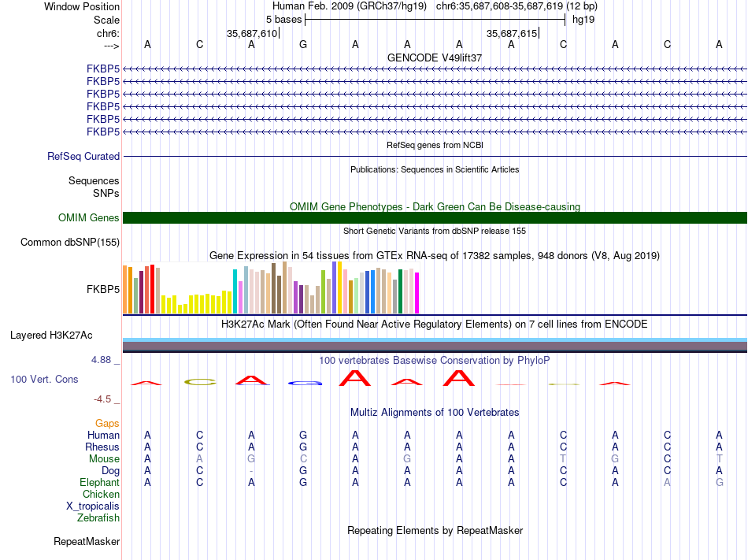Click the GENCODE V49lift37 track title
The width and height of the screenshot is (748, 560).
[435, 57]
